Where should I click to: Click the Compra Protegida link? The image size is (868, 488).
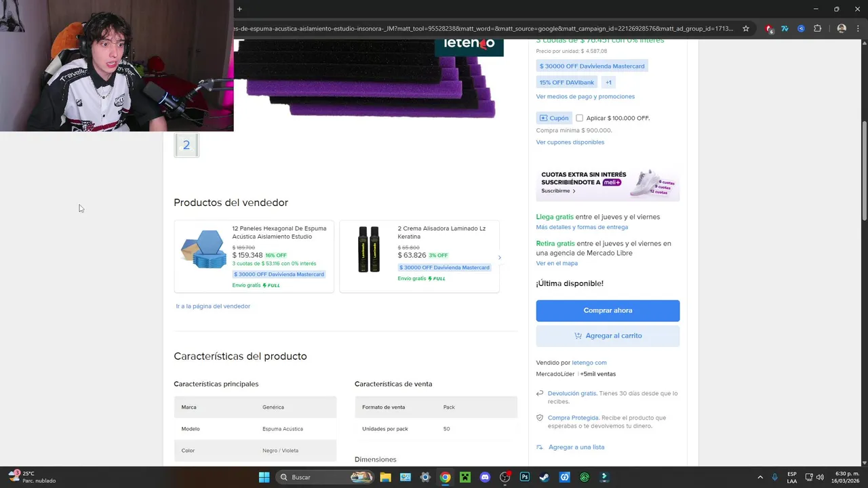click(x=573, y=418)
